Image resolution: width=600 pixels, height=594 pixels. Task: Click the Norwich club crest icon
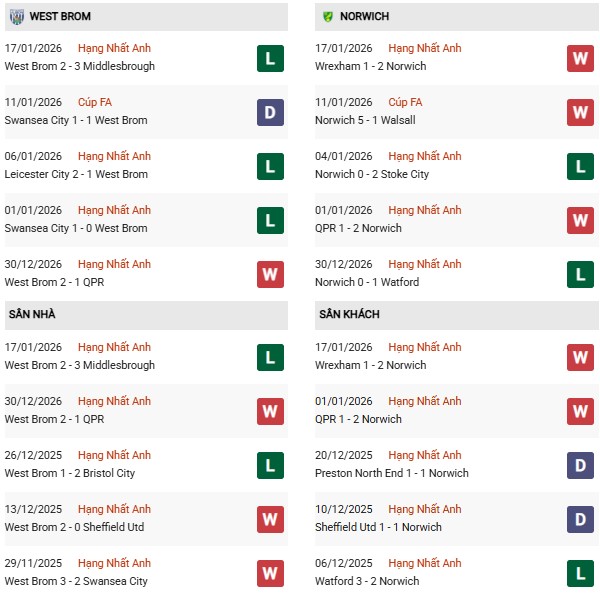tap(326, 17)
